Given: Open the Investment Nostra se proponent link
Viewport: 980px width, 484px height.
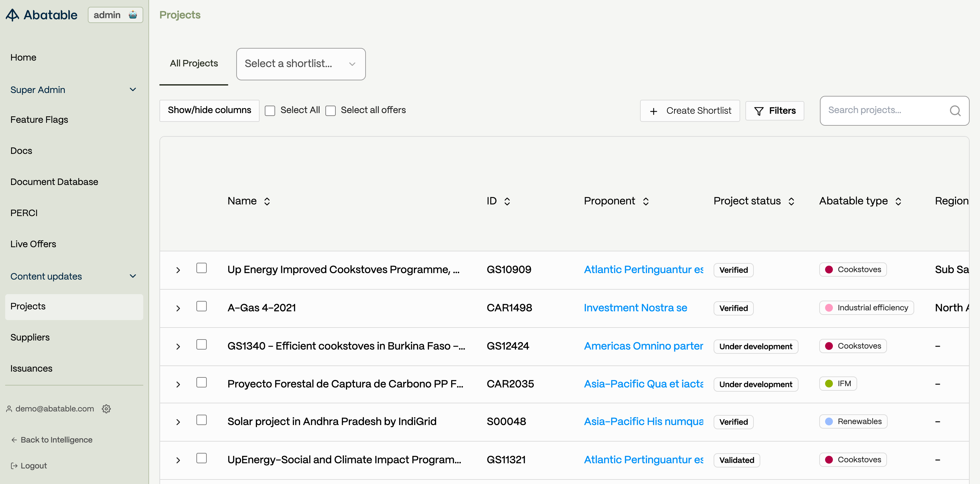Looking at the screenshot, I should click(635, 307).
